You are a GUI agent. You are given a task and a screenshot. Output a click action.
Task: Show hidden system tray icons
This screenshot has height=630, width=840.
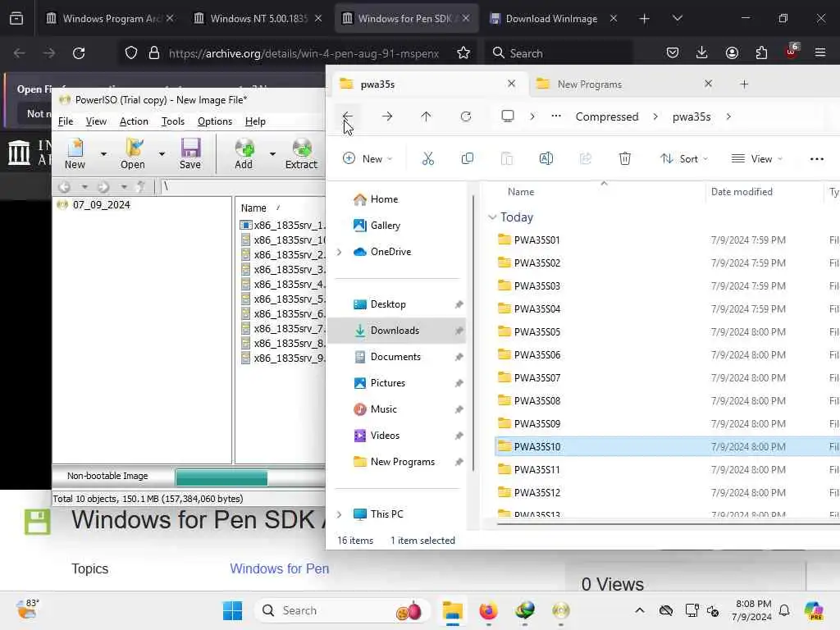tap(640, 610)
